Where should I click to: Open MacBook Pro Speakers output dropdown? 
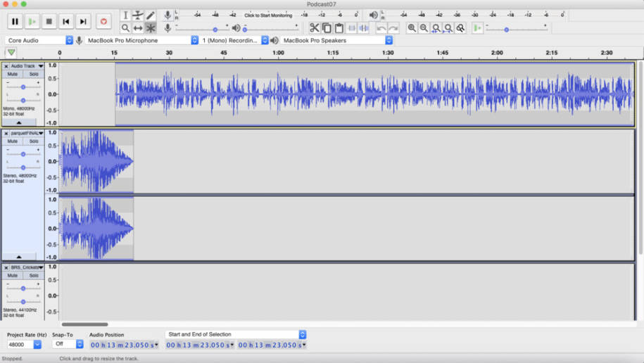click(x=337, y=40)
